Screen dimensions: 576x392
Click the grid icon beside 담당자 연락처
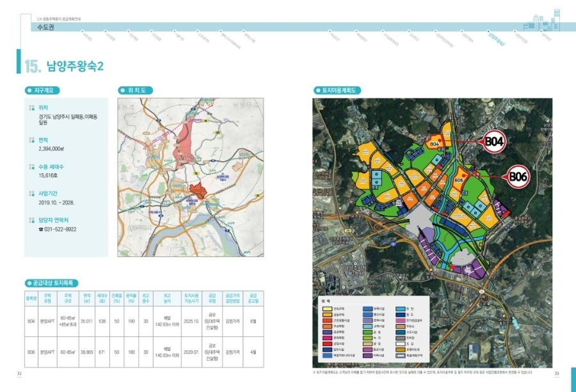(x=32, y=220)
